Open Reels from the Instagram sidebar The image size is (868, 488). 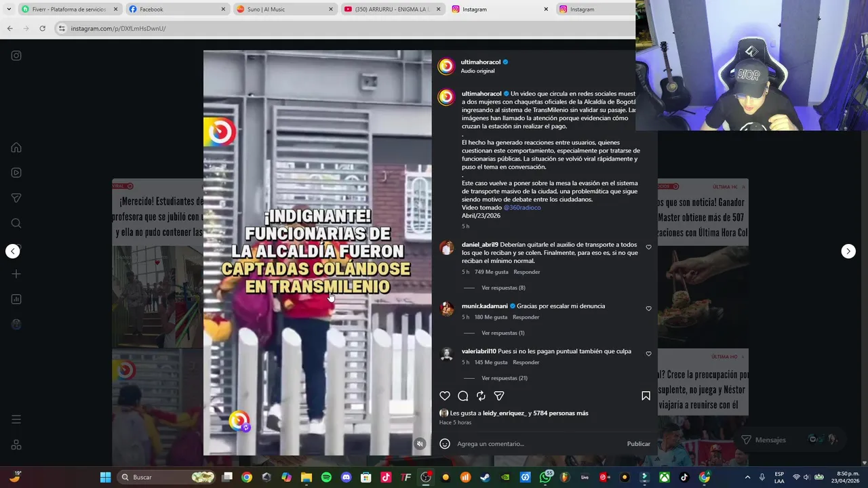pyautogui.click(x=16, y=173)
